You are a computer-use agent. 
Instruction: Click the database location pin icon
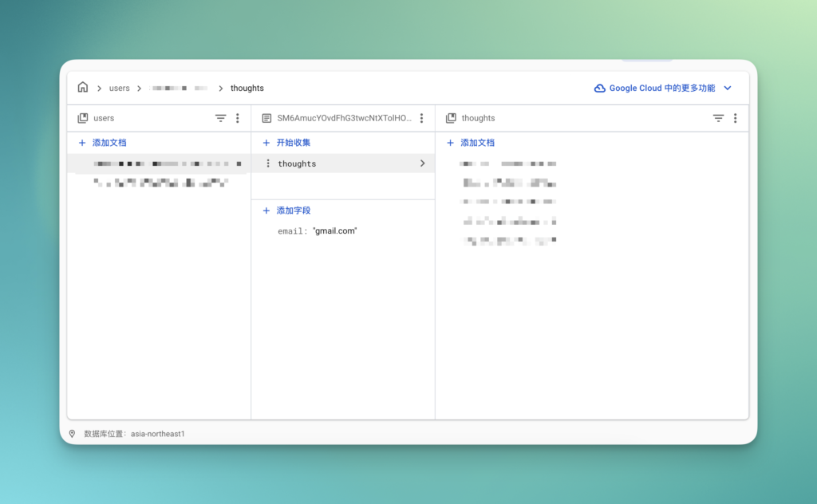coord(72,434)
